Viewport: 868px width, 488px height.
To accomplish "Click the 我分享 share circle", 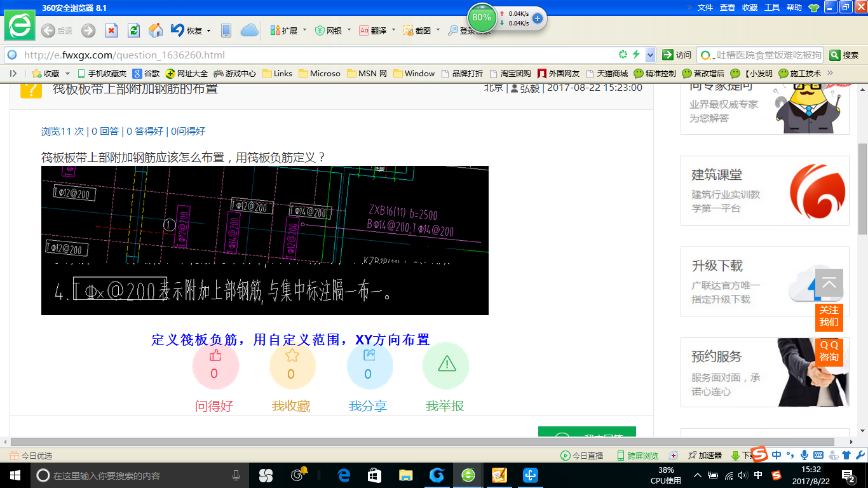I will point(369,366).
